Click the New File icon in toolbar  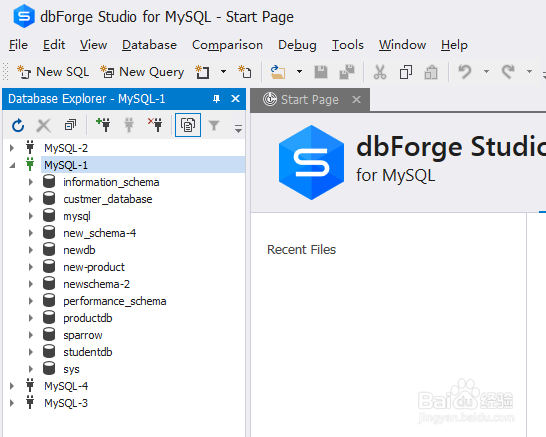pos(245,72)
